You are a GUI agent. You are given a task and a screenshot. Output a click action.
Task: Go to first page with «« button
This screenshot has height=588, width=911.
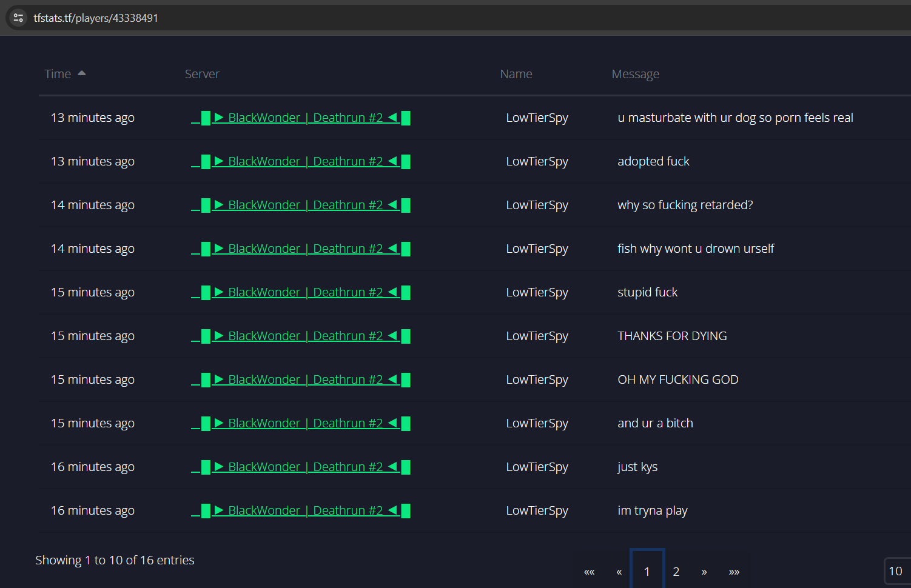click(x=589, y=572)
